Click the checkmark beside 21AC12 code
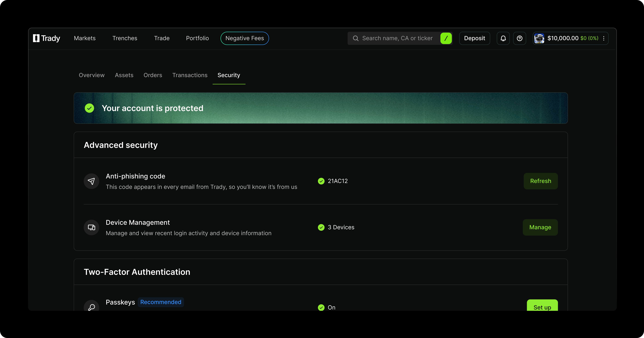 coord(321,181)
